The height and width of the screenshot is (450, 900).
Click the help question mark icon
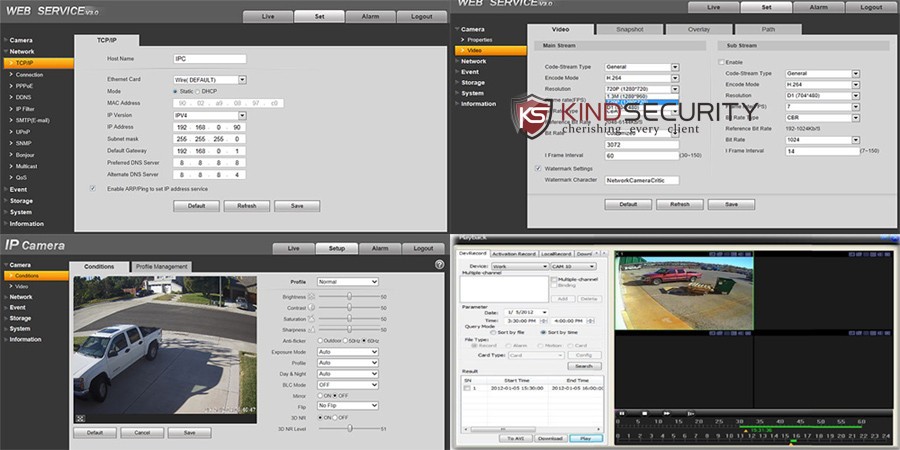(x=439, y=264)
